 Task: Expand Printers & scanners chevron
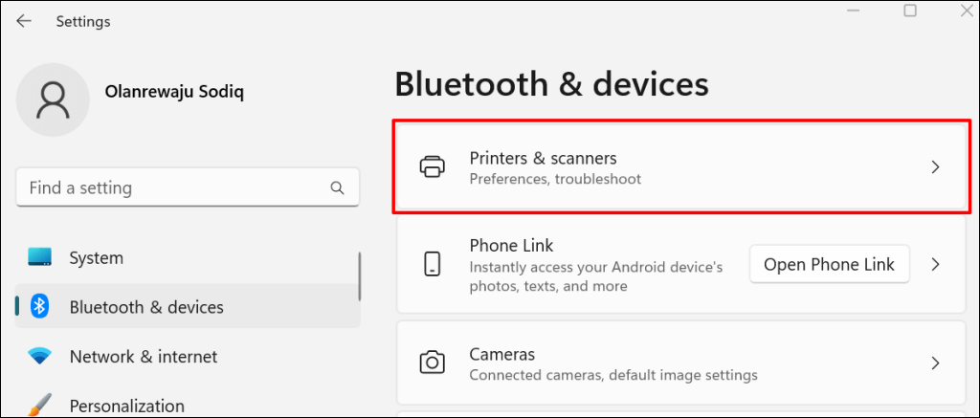tap(936, 167)
